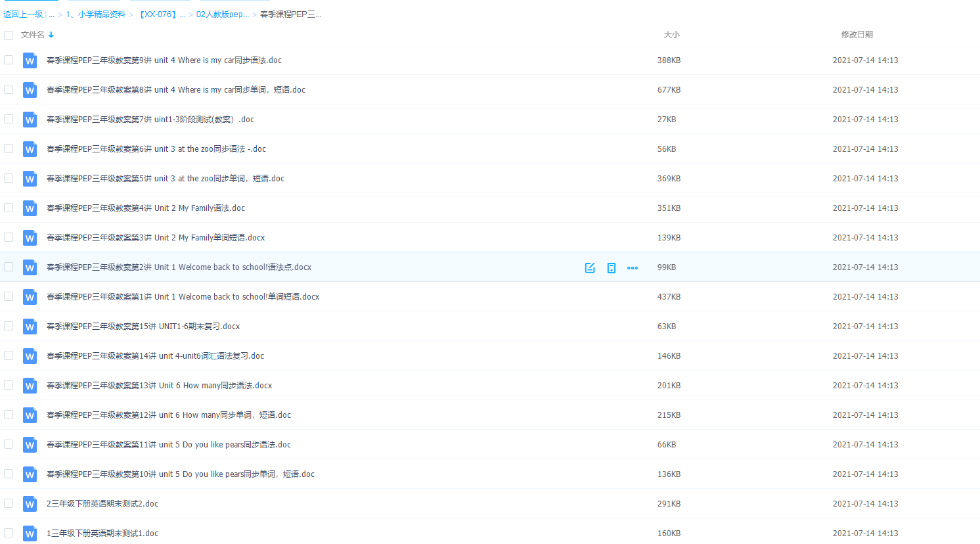
Task: Click Word icon of 第9讲 unit 4 同步语法.doc
Action: click(30, 60)
